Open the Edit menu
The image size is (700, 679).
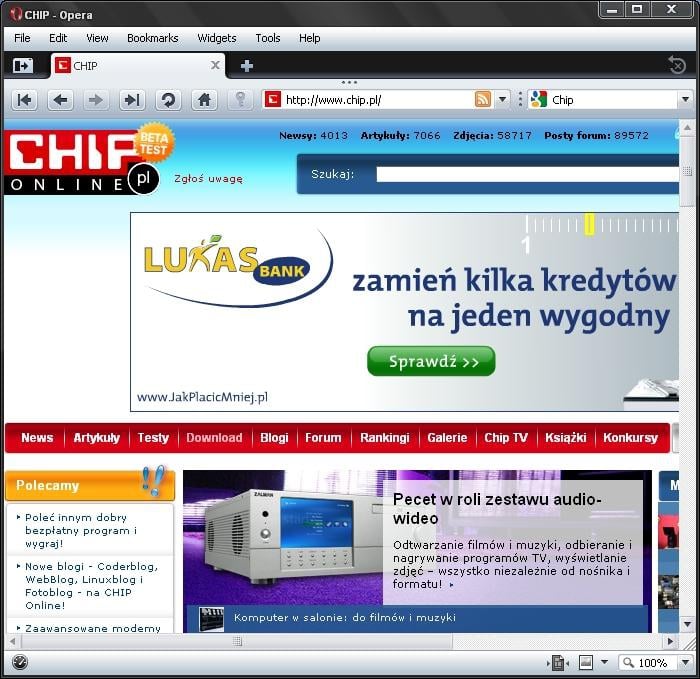click(x=58, y=38)
